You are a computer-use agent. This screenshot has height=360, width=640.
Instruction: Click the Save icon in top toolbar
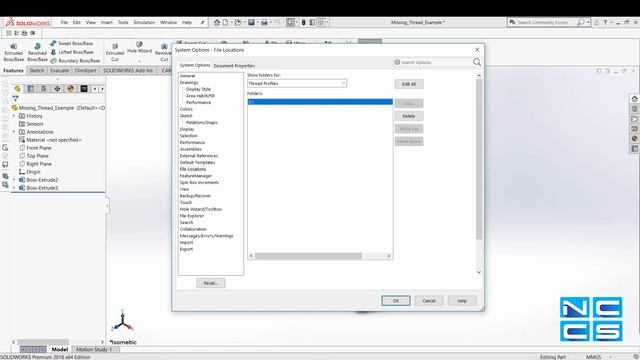(251, 22)
